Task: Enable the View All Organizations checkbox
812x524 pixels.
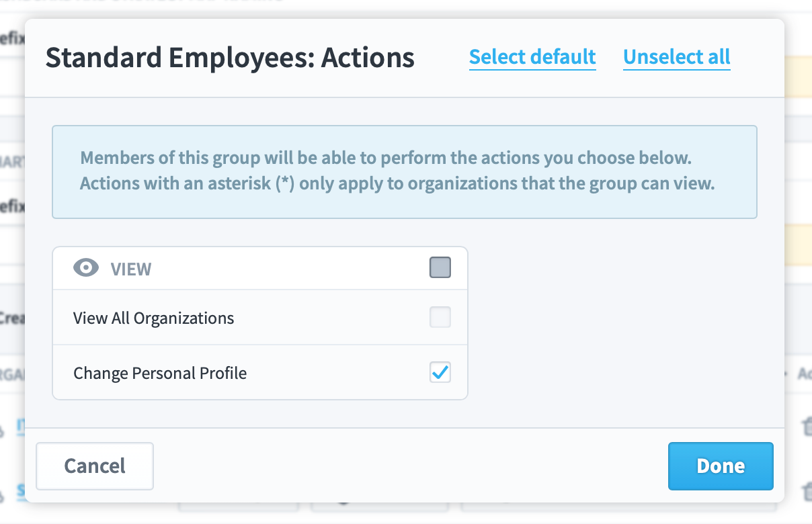Action: (440, 317)
